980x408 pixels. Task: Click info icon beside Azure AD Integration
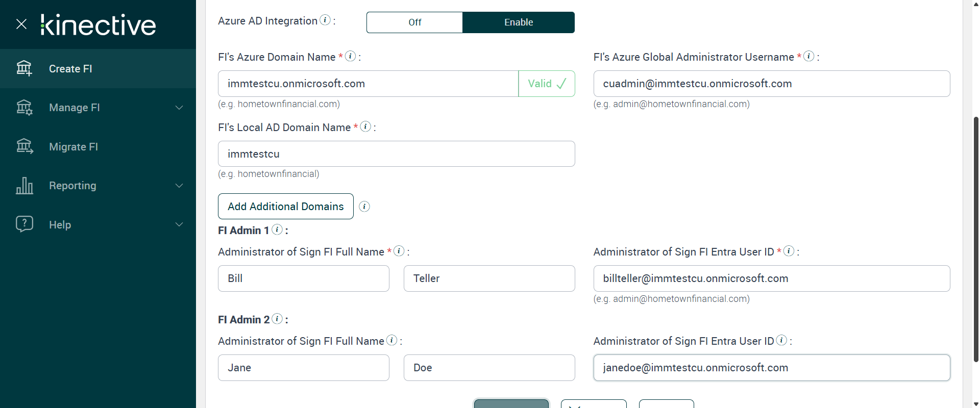coord(325,20)
